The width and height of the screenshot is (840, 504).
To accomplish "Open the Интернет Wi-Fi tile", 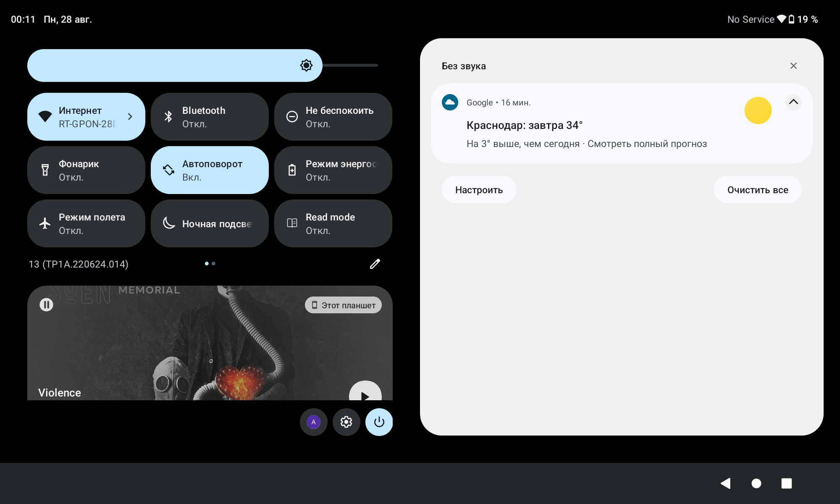I will click(x=86, y=117).
